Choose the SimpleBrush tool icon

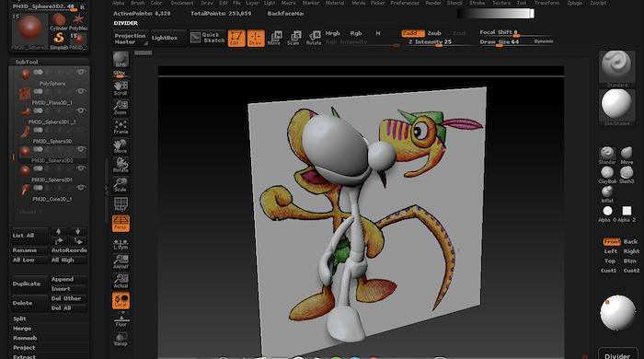tap(59, 41)
